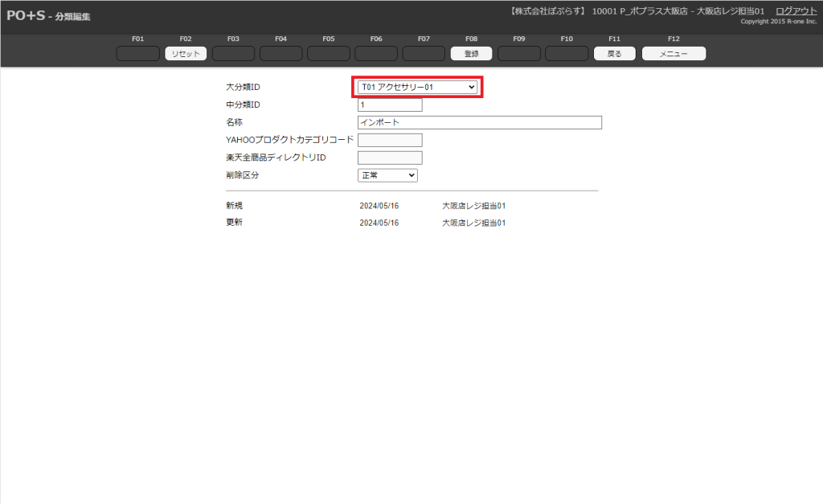Click the YAHOOプロダクトカテゴリコード input field
The image size is (823, 504).
(389, 140)
